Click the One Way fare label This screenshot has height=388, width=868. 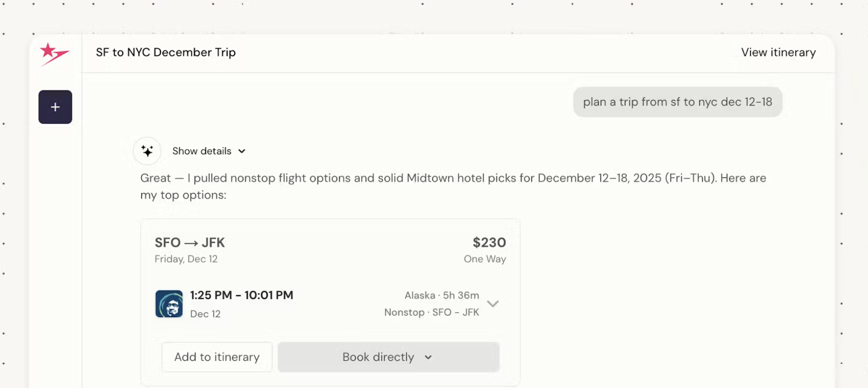[484, 259]
